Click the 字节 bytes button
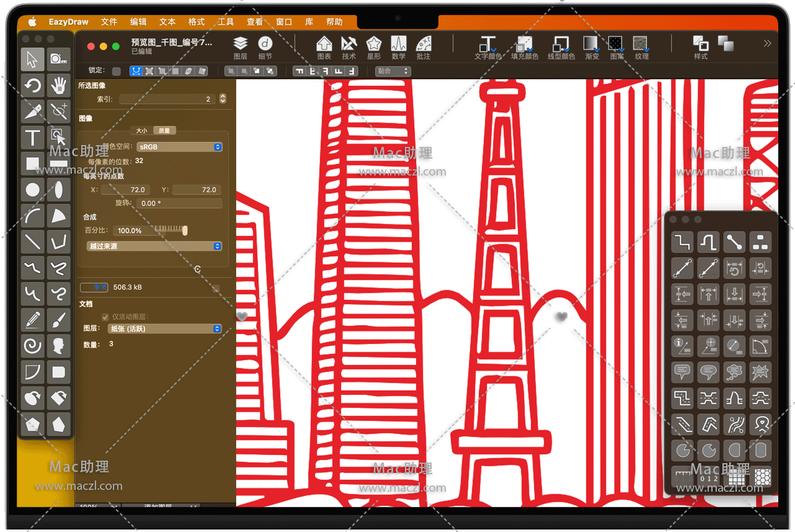 [94, 288]
